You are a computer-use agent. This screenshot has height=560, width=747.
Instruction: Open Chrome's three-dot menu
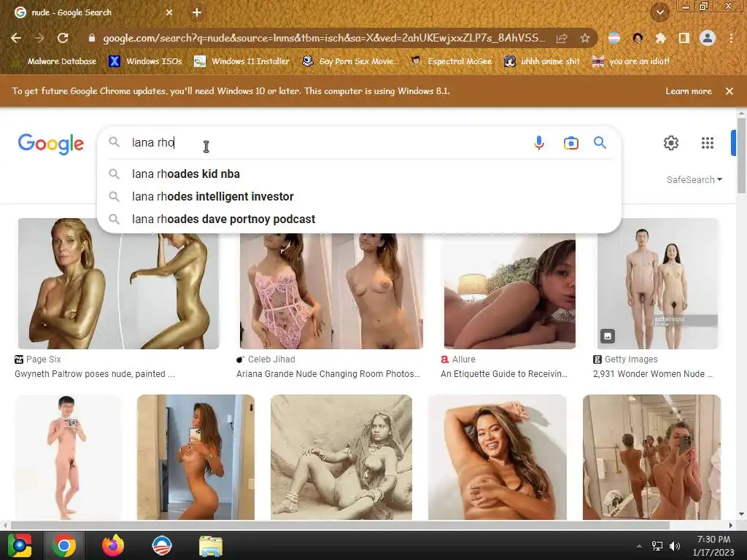[731, 38]
